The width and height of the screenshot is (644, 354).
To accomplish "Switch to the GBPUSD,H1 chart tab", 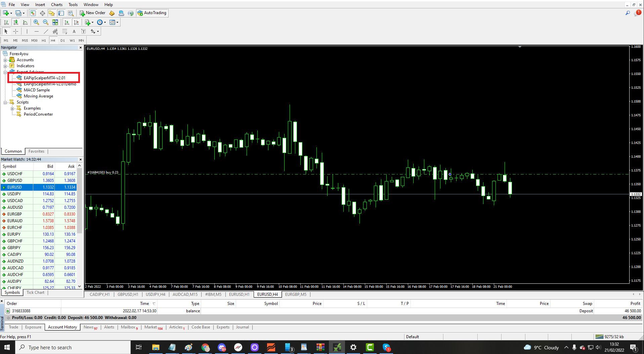I will pos(128,294).
